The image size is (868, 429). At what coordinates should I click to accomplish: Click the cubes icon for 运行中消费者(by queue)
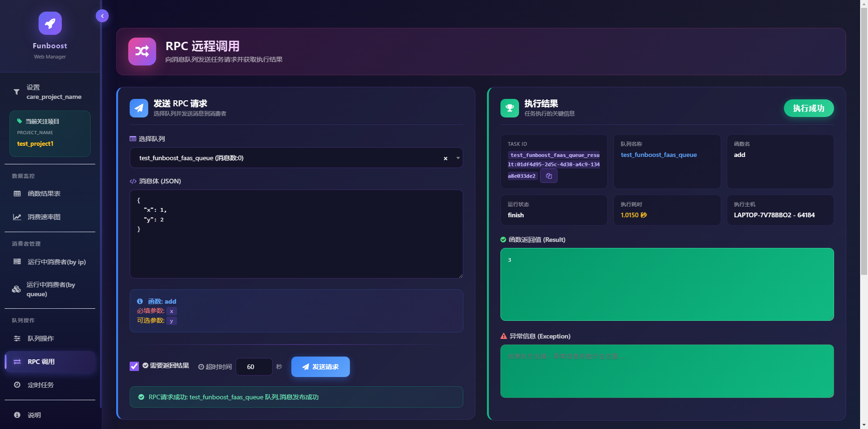click(x=16, y=289)
